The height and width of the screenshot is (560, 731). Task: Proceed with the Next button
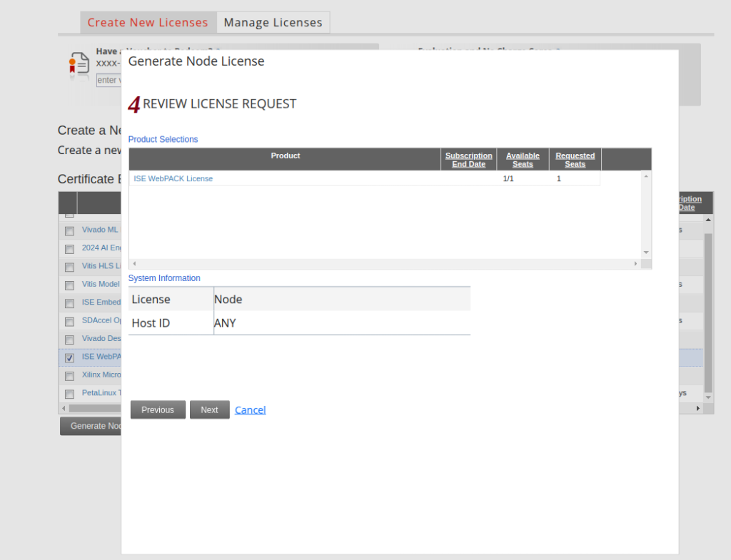(x=209, y=409)
